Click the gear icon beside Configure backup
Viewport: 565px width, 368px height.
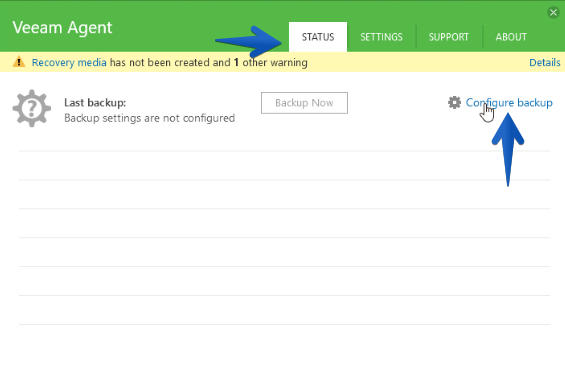(454, 103)
